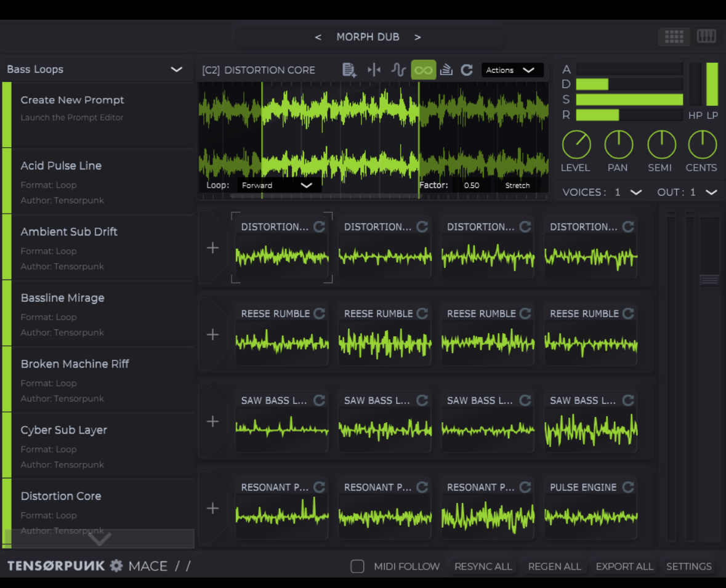The image size is (726, 588).
Task: Go to the next preset after MORPH DUB
Action: click(417, 37)
